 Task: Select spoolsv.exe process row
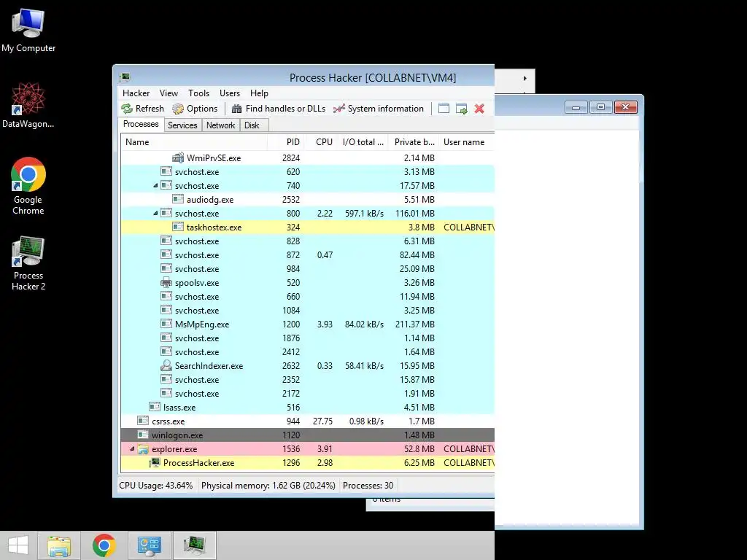307,283
